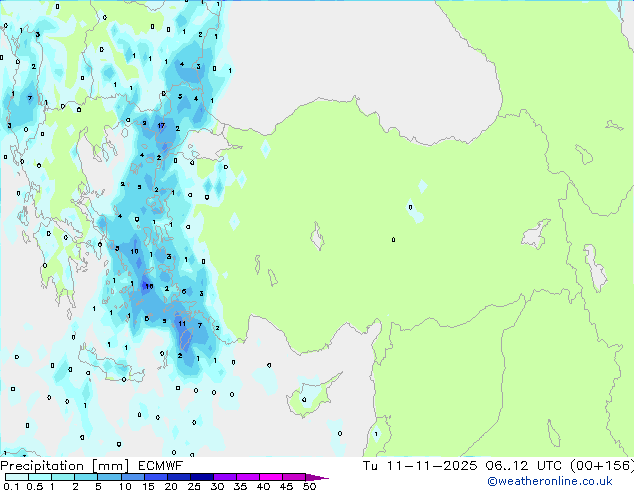Select the 5–10 mm legend color swatch
Screen dimensions: 634x490
109,477
